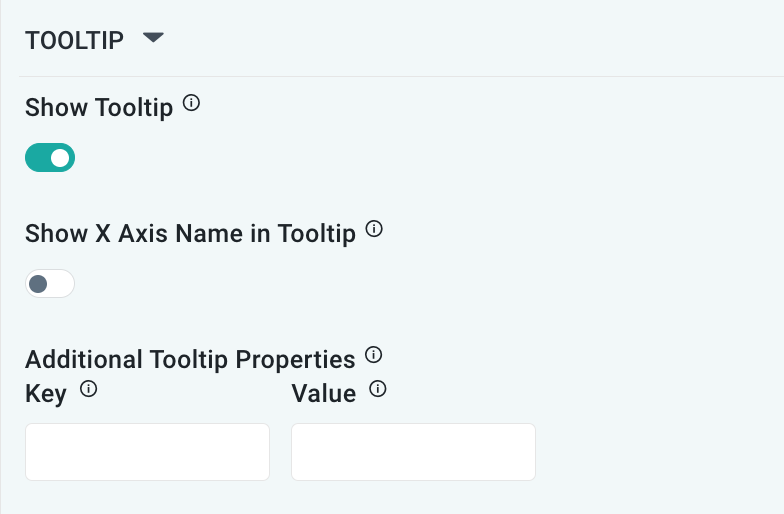Click the Additional Tooltip Properties label
This screenshot has height=514, width=784.
pos(190,359)
